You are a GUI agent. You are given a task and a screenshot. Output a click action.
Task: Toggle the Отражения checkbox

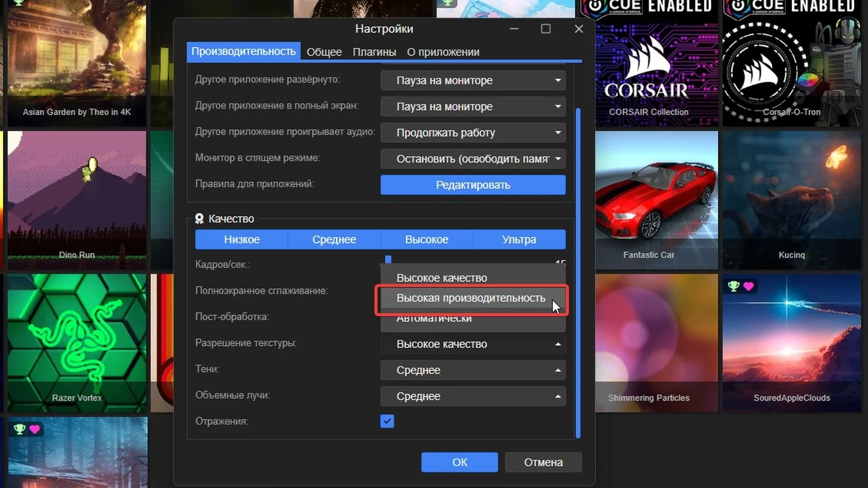387,421
